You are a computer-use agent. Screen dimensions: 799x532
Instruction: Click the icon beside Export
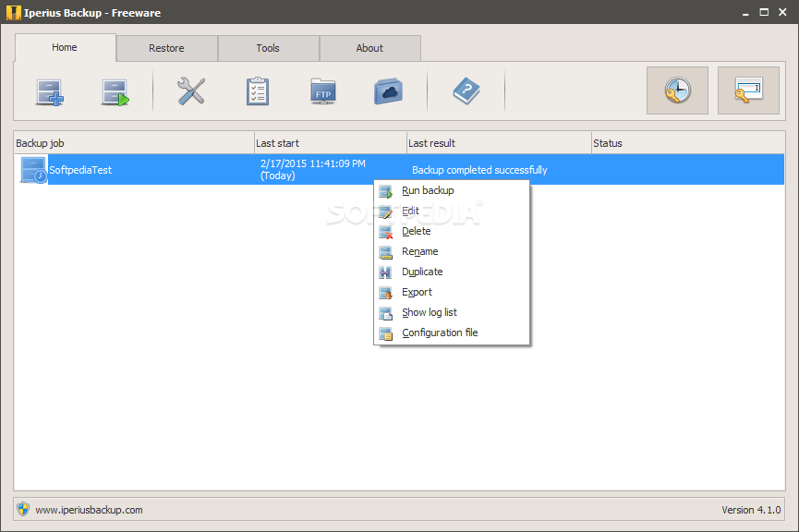coord(386,293)
